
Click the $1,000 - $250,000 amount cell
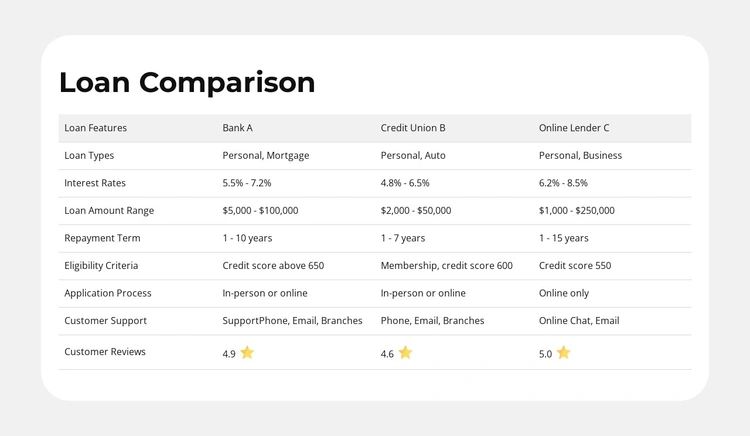coord(577,211)
